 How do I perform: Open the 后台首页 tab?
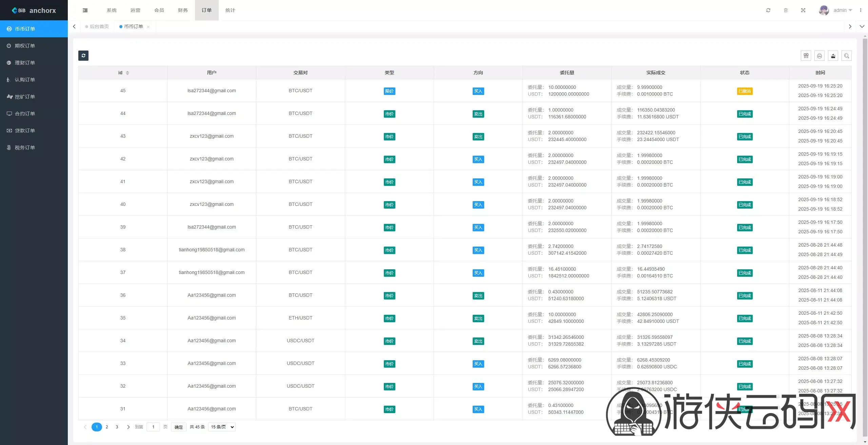[x=99, y=26]
